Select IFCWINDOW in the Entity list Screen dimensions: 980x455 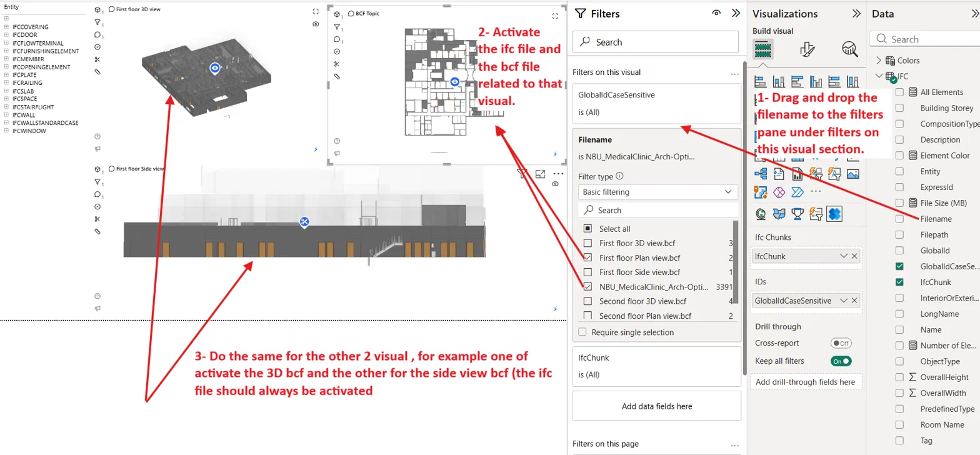pos(29,131)
